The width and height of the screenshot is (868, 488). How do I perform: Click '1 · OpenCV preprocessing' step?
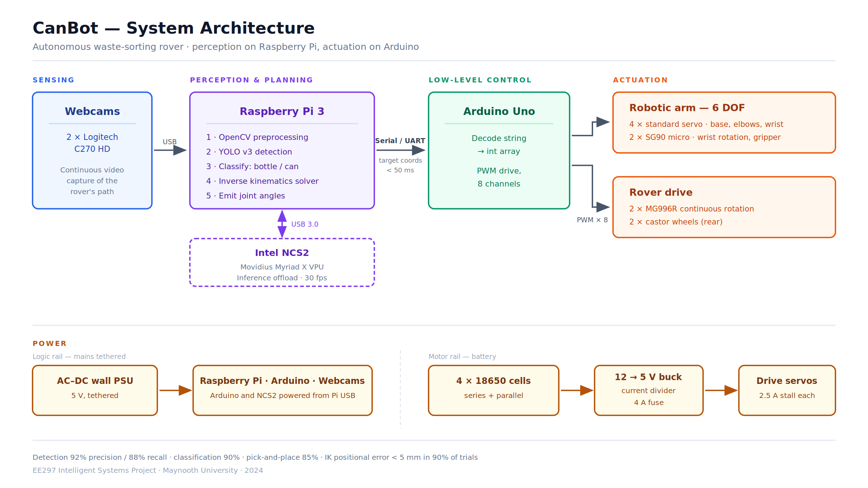click(x=257, y=137)
